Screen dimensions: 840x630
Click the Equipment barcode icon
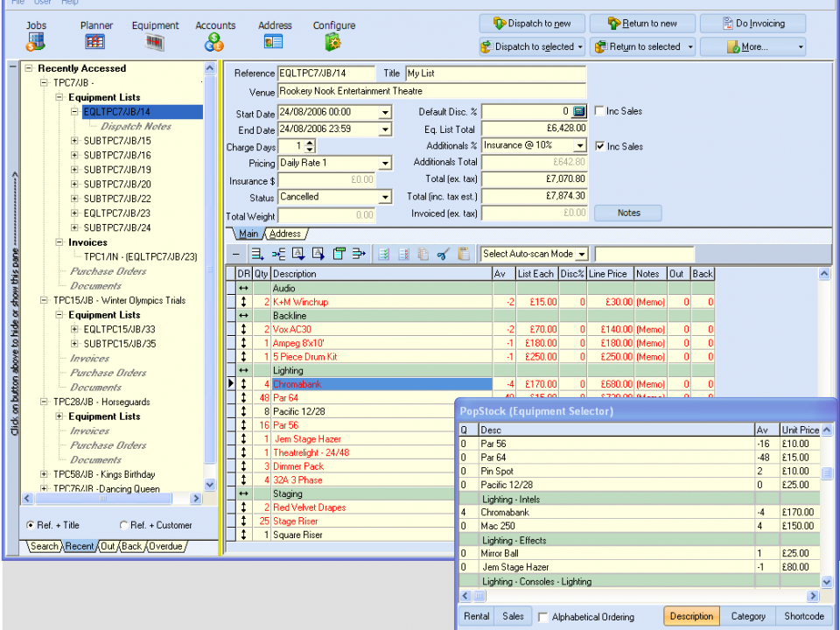point(155,41)
